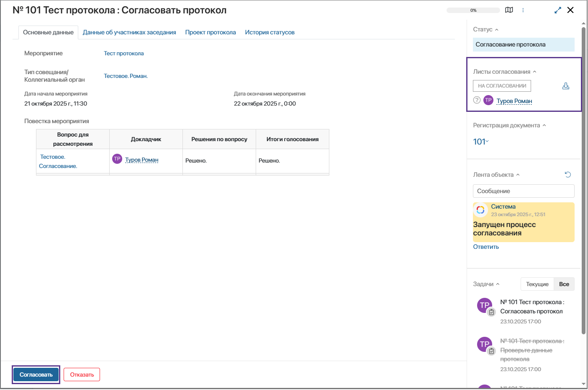Click the red Отказать button
This screenshot has height=390, width=588.
coord(82,375)
